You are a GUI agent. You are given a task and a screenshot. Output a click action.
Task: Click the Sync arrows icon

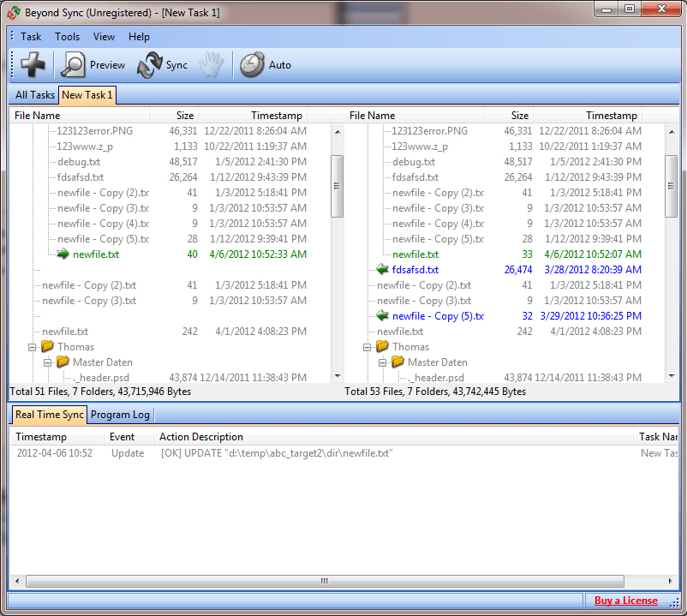point(149,65)
